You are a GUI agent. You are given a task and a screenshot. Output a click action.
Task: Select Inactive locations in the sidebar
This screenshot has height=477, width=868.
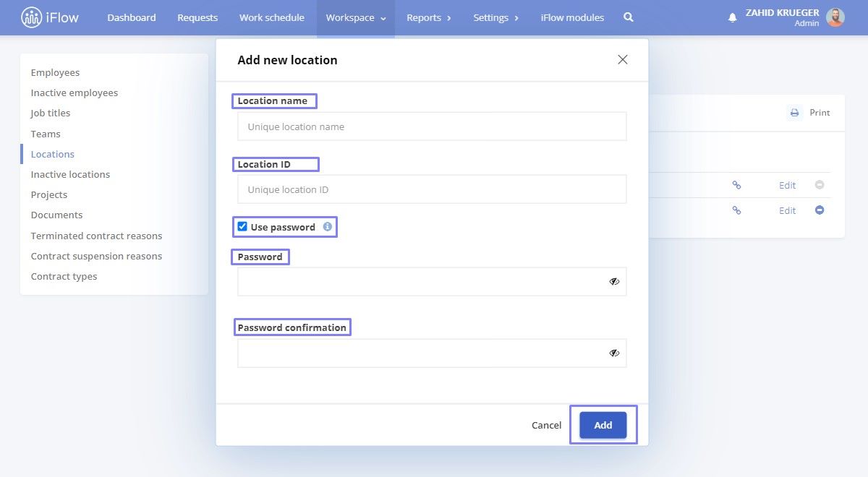(x=70, y=174)
